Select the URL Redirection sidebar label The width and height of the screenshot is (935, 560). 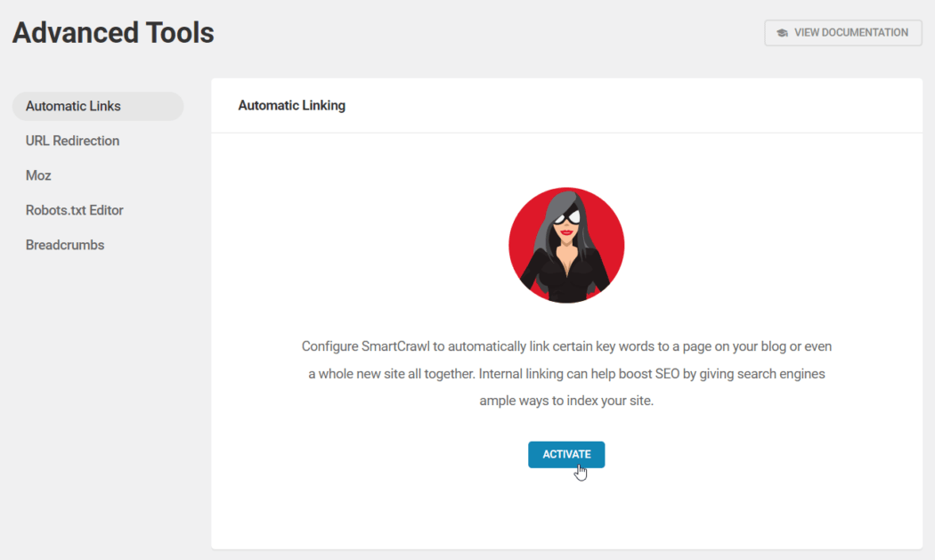click(x=72, y=140)
